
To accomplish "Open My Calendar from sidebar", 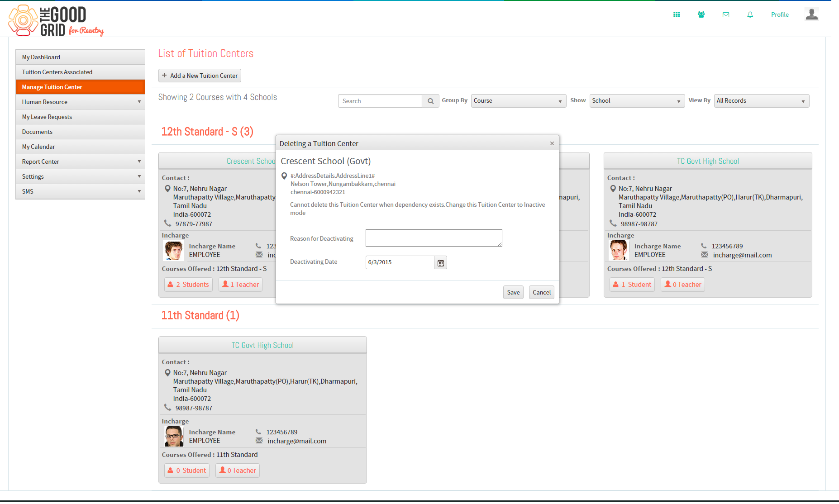I will tap(80, 147).
